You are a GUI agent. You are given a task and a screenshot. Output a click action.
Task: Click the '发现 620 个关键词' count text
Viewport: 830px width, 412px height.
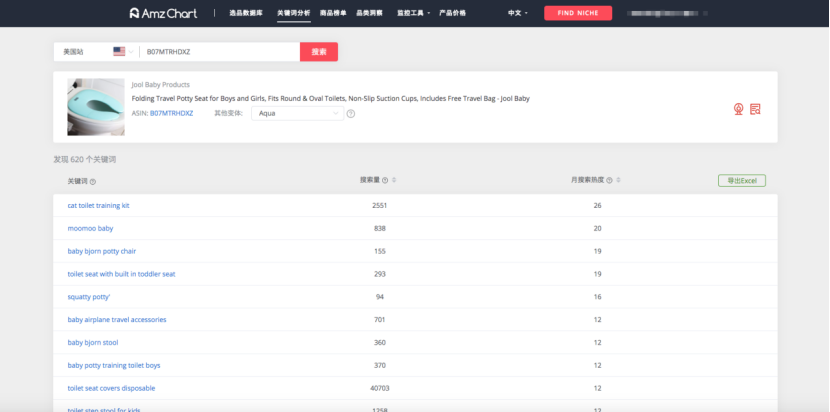tap(85, 159)
